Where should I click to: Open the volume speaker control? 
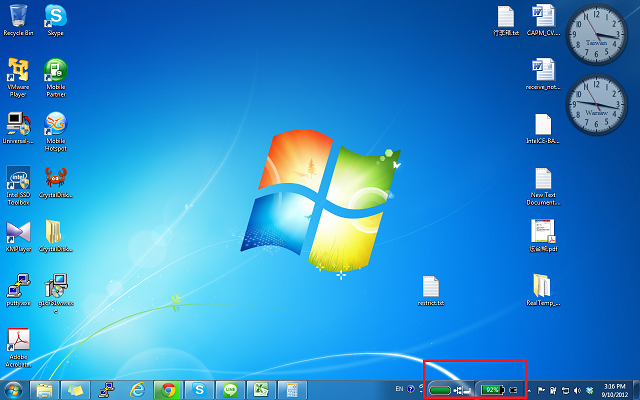coord(577,391)
